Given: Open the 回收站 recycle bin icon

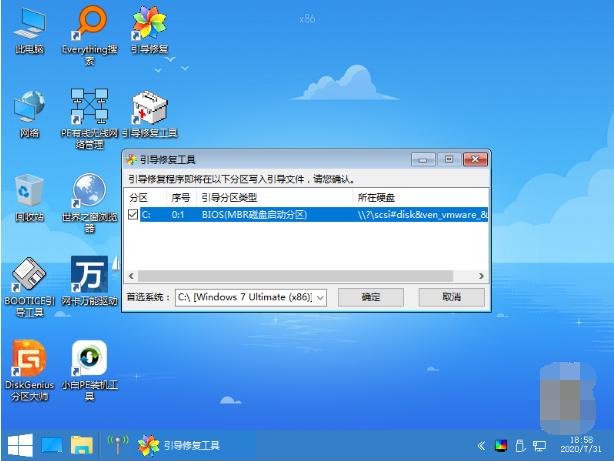Looking at the screenshot, I should tap(30, 190).
